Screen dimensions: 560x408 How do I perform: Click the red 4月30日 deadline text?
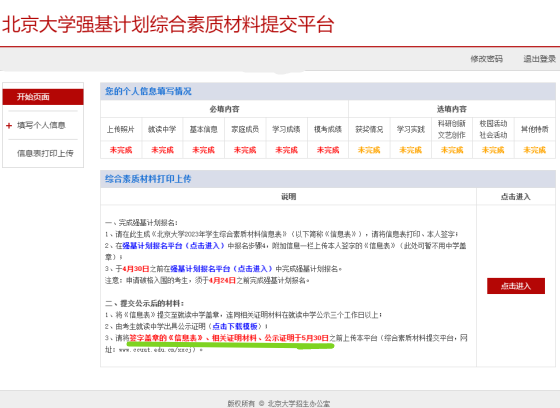[x=136, y=269]
